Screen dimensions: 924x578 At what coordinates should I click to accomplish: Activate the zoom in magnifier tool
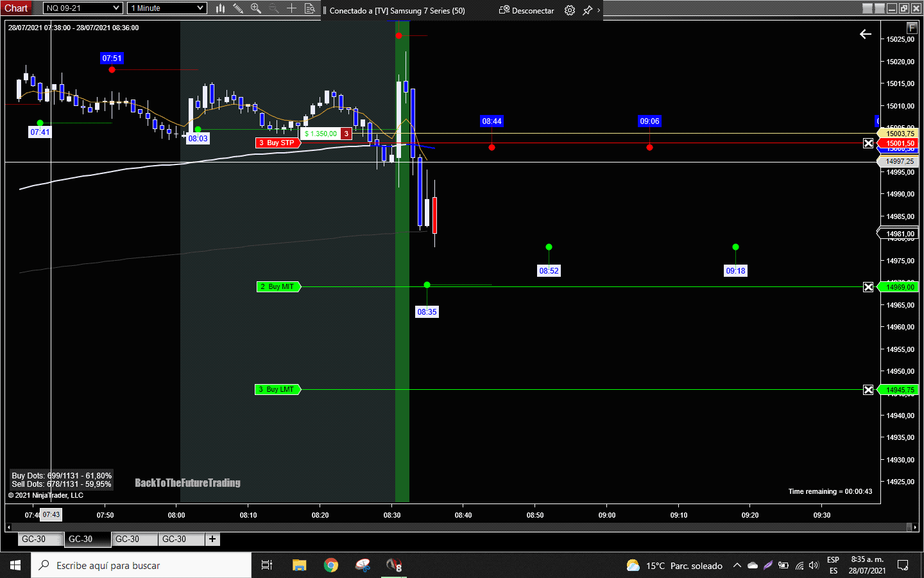coord(256,8)
